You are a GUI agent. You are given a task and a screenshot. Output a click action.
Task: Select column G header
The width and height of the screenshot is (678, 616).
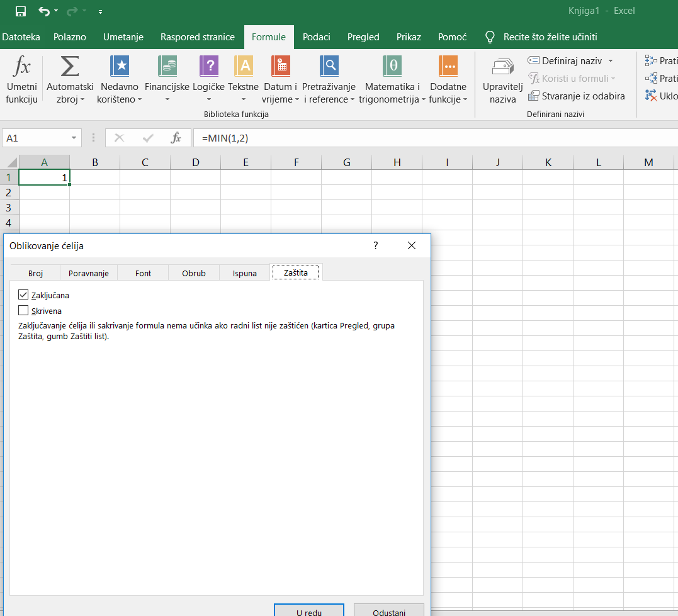[346, 162]
